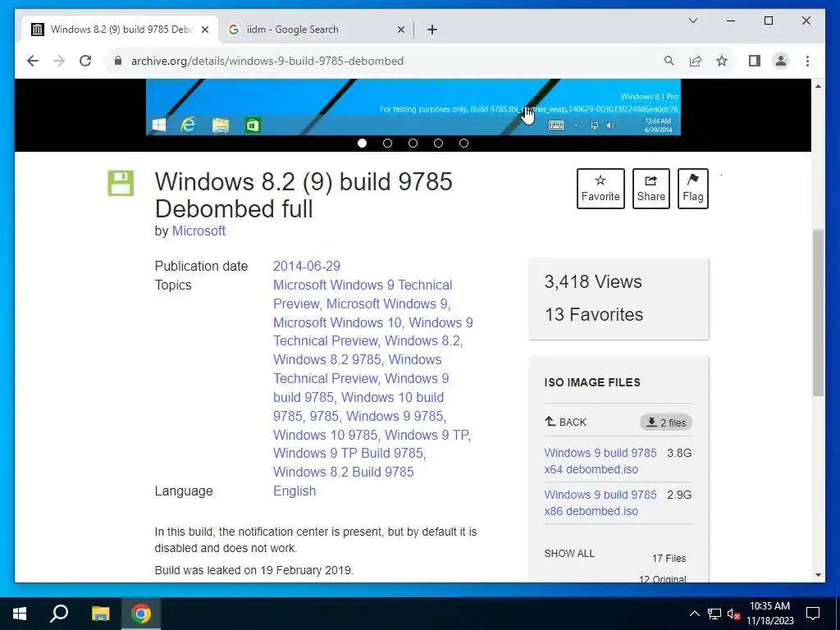The height and width of the screenshot is (630, 840).
Task: Open Chrome's three-dot menu
Action: pos(807,61)
